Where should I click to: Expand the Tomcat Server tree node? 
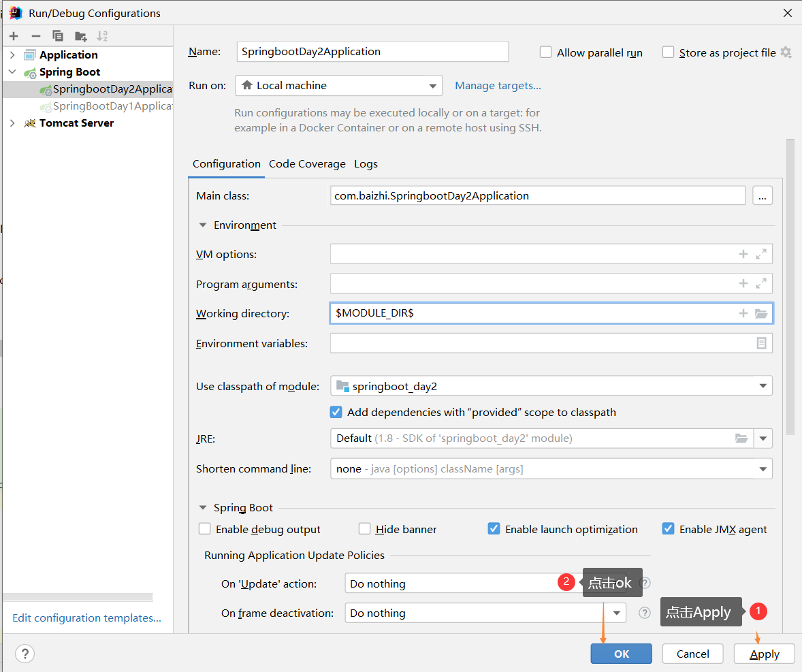[13, 123]
